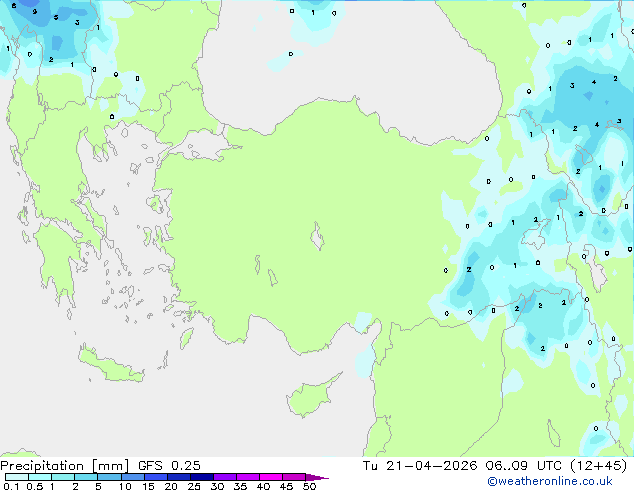
Task: Click the 35–40 mm violet swatch
Action: pyautogui.click(x=247, y=477)
